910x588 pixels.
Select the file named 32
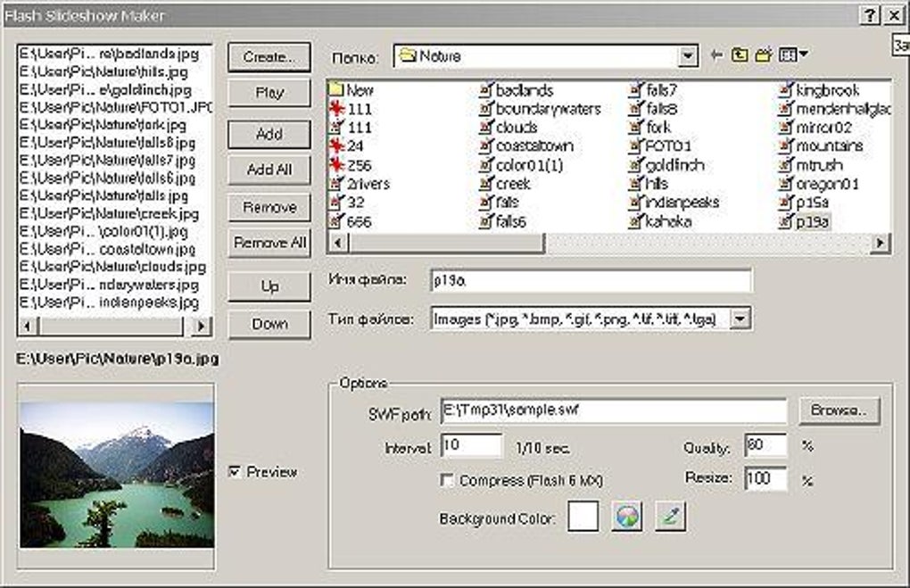(x=347, y=203)
